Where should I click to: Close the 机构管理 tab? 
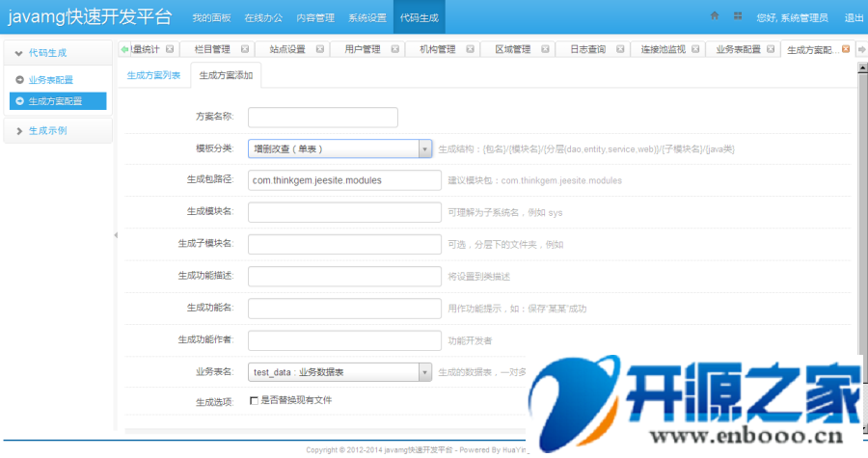click(x=470, y=49)
